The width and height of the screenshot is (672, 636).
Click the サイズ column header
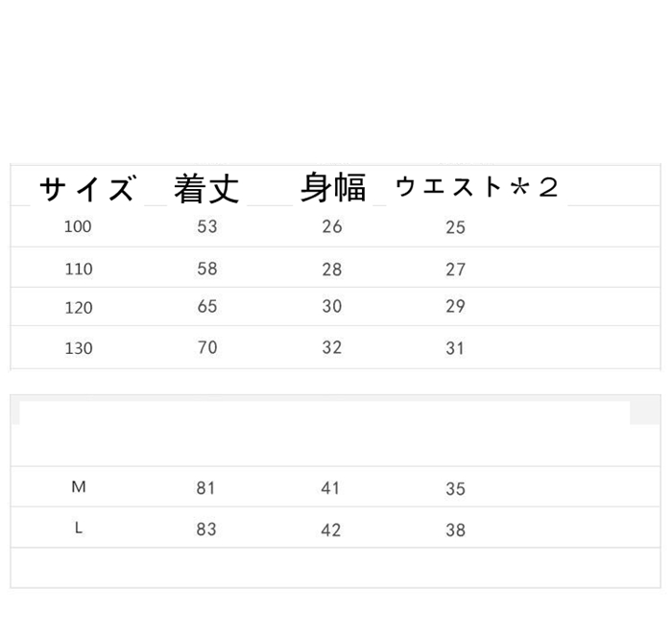[85, 188]
